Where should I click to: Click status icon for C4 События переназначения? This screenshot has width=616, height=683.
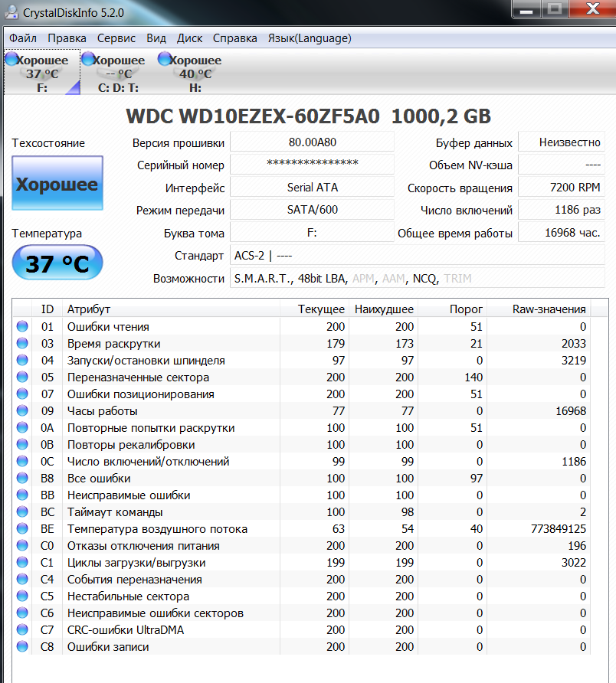point(22,579)
